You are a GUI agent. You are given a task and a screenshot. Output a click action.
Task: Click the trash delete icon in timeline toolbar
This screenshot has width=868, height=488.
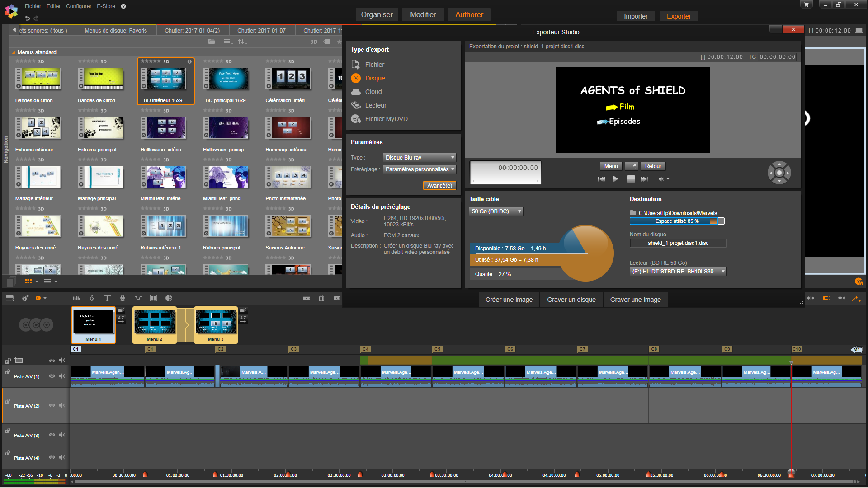pos(321,298)
